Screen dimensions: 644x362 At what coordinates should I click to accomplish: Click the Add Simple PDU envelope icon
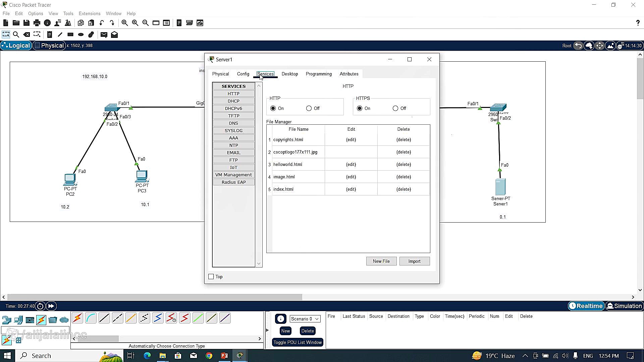click(x=104, y=35)
